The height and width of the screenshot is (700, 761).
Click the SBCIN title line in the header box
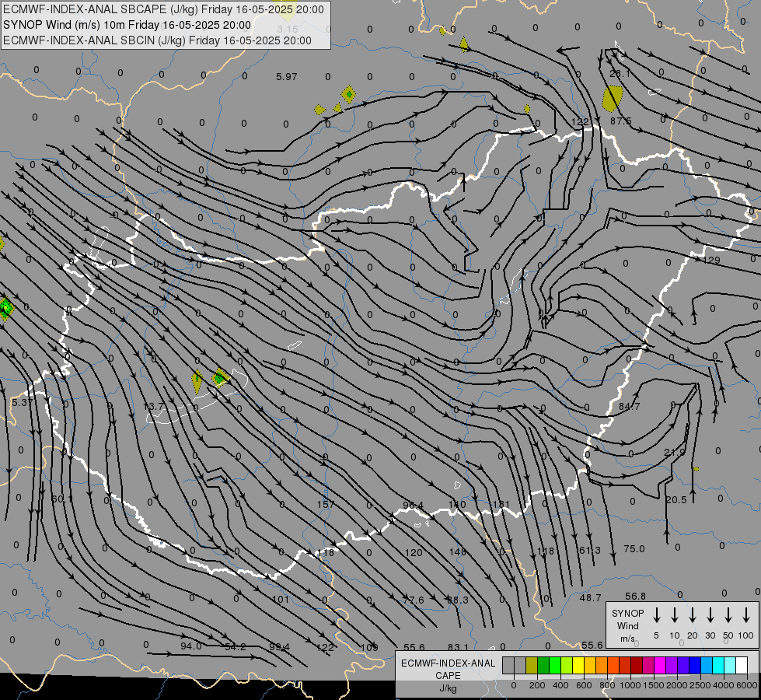157,40
